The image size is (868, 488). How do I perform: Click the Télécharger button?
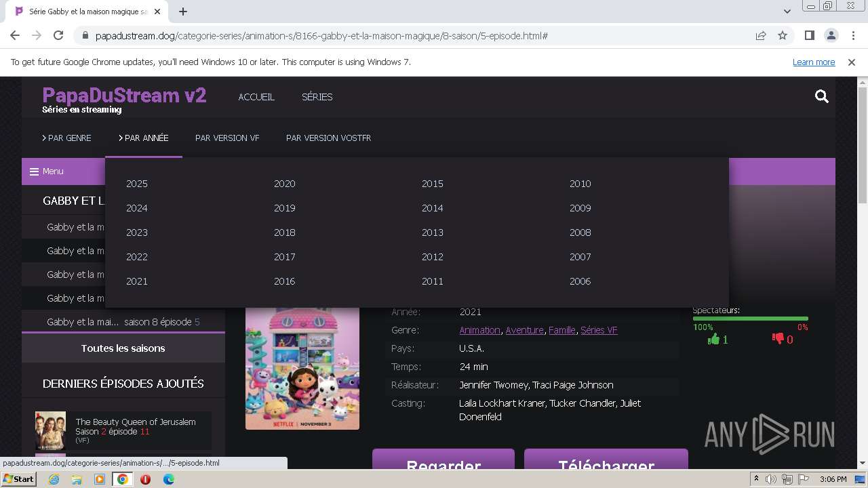click(x=606, y=459)
